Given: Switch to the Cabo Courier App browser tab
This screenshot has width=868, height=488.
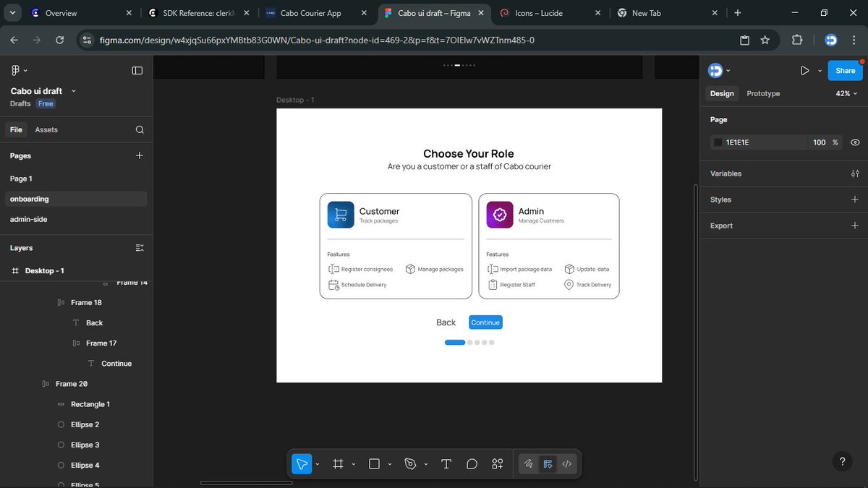Looking at the screenshot, I should (317, 13).
